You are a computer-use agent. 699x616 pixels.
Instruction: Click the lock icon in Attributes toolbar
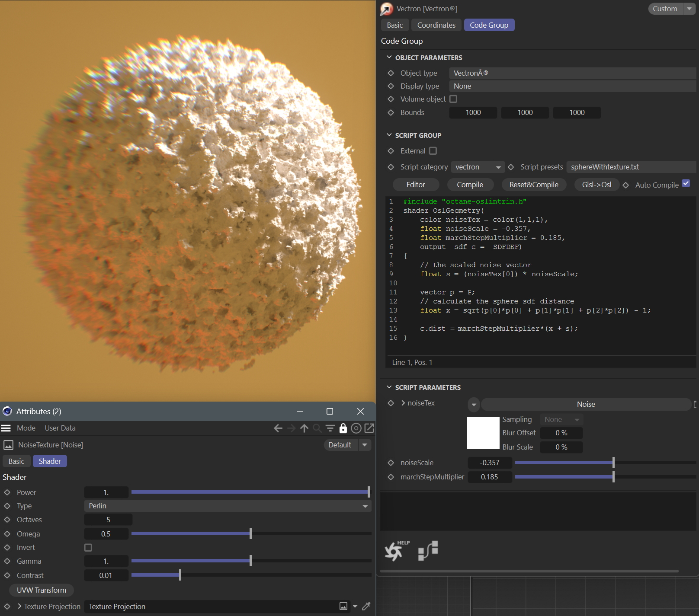pos(343,428)
